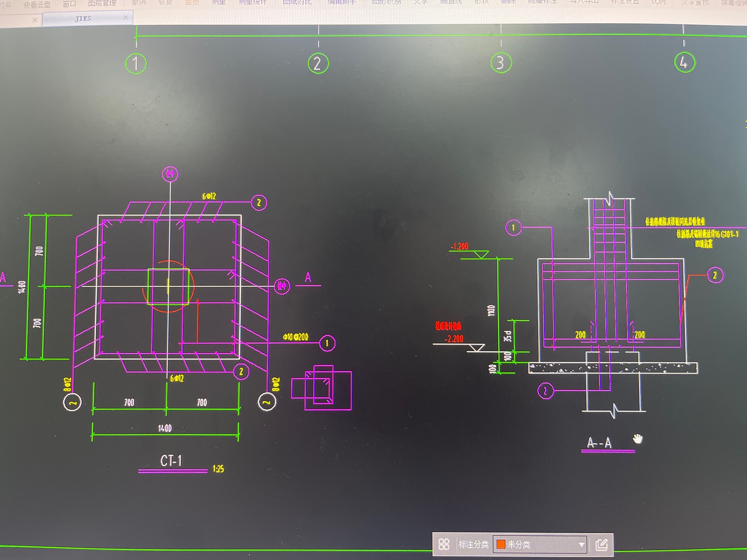
Task: Click the edit annotation icon beside dropdown
Action: tap(602, 545)
